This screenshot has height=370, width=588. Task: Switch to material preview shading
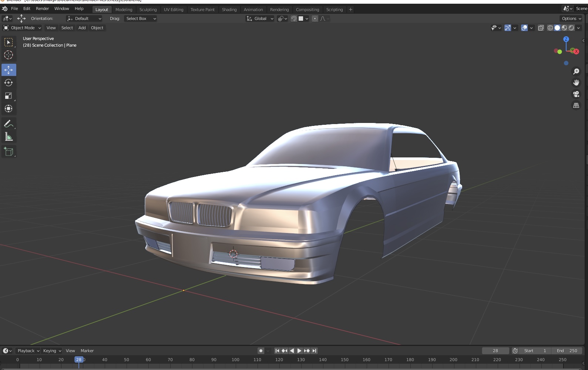564,28
